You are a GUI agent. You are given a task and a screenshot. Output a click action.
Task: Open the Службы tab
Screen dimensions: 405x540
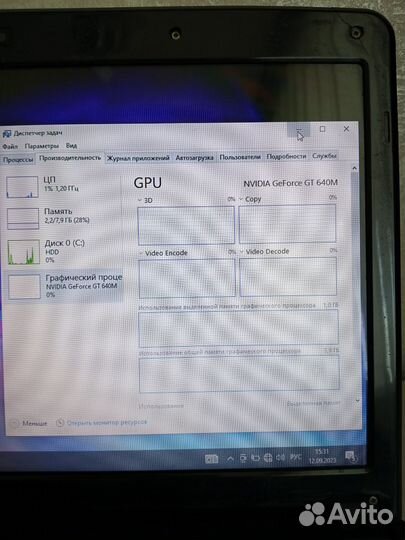(x=324, y=156)
